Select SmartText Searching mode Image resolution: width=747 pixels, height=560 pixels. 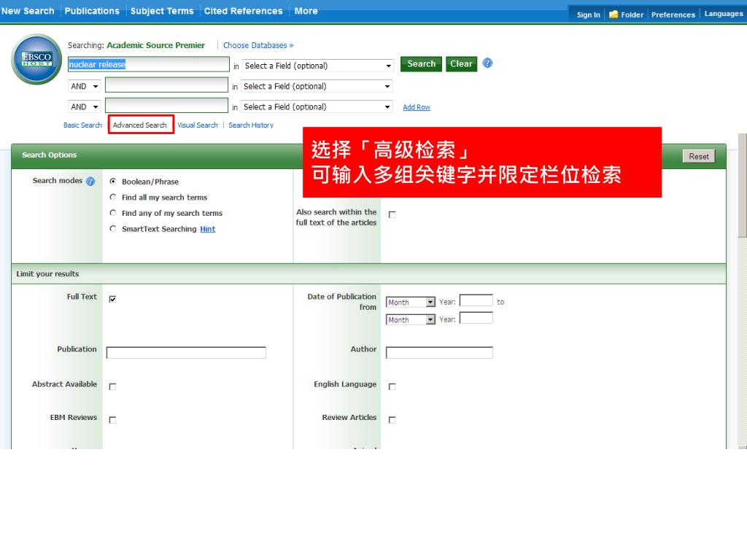click(x=113, y=228)
